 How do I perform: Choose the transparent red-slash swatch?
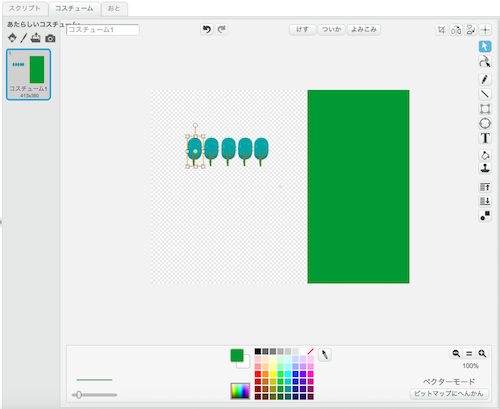(310, 351)
